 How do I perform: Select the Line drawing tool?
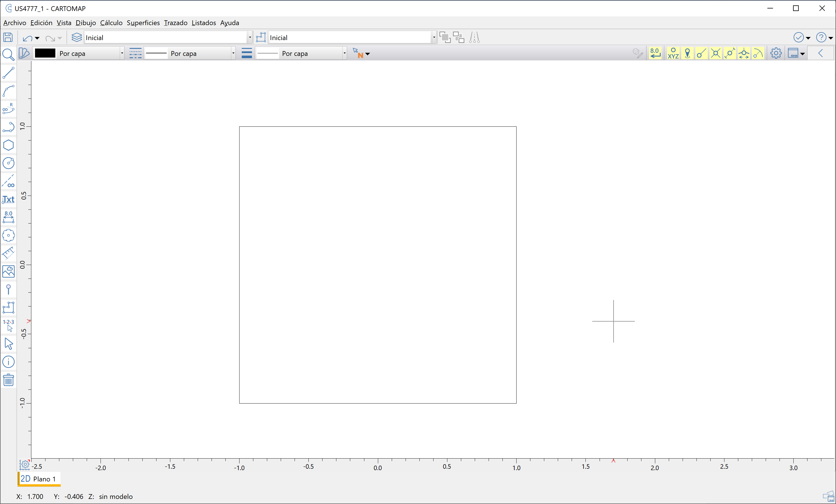8,73
